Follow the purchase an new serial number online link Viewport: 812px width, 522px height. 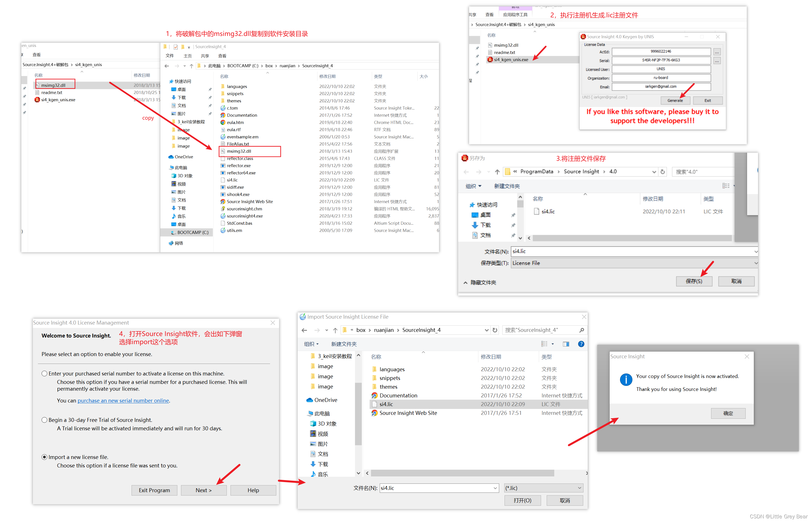pos(123,401)
